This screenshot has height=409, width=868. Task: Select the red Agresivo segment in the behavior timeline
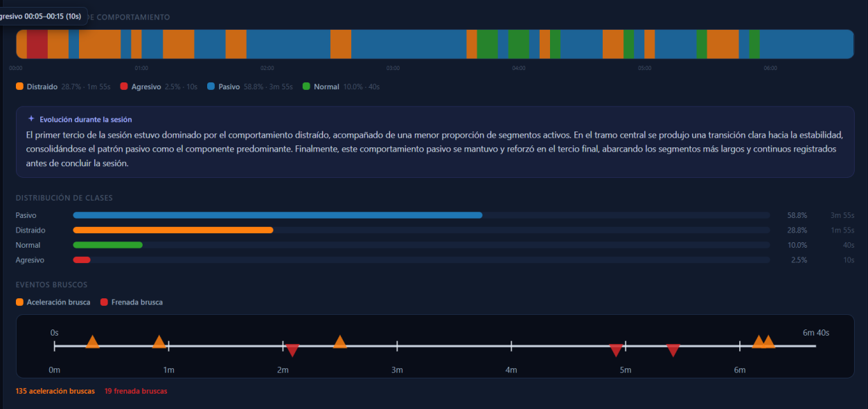37,44
